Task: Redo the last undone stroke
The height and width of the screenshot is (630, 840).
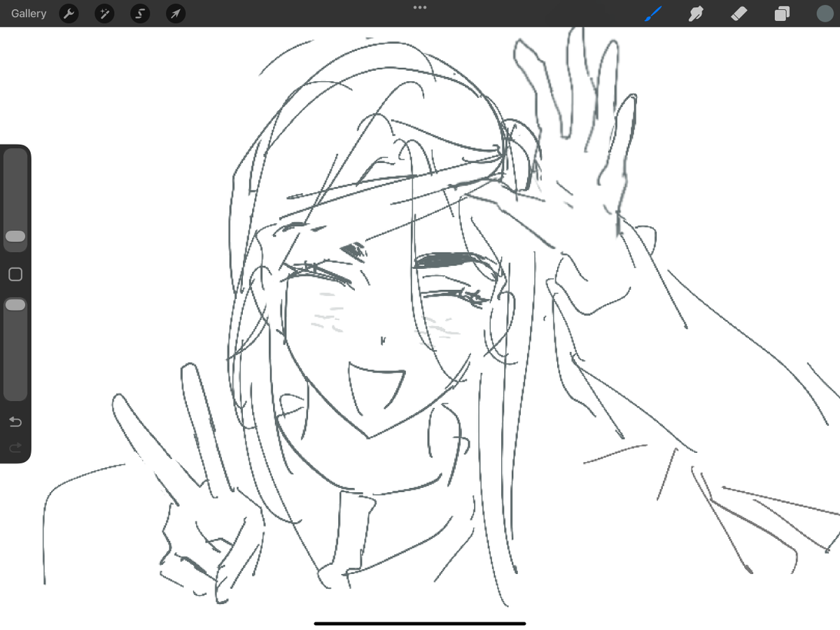Action: (15, 447)
